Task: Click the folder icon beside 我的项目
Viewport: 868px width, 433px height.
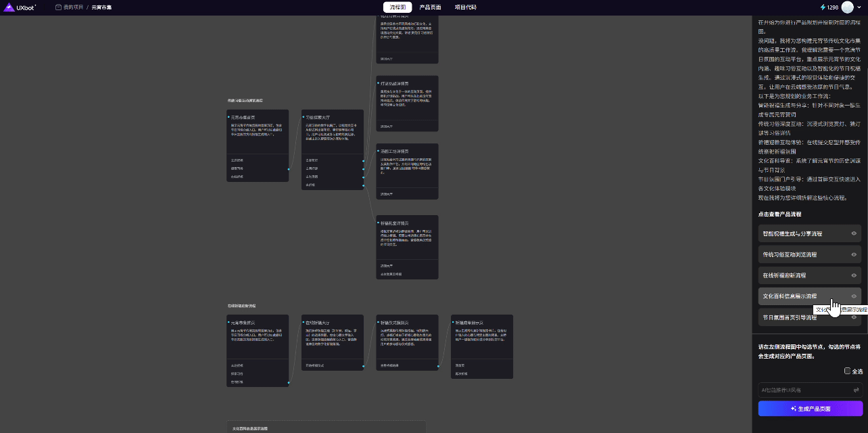Action: [59, 7]
